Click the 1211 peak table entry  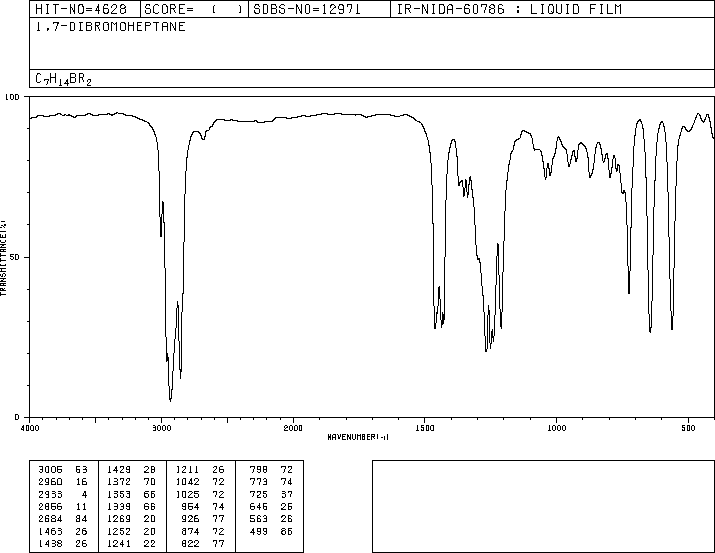point(187,469)
